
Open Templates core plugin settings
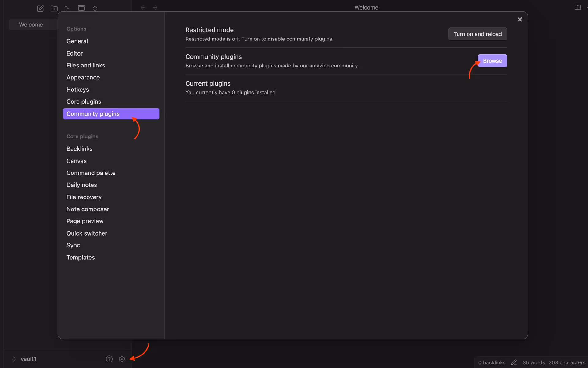pos(81,258)
